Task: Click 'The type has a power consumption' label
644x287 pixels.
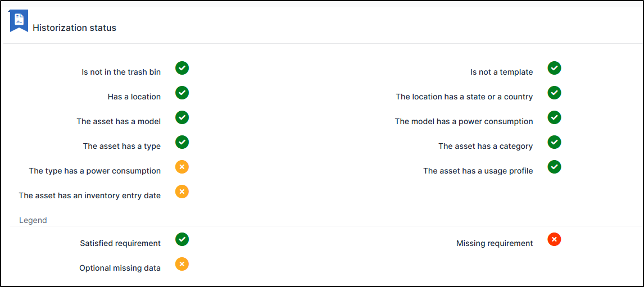Action: point(94,171)
